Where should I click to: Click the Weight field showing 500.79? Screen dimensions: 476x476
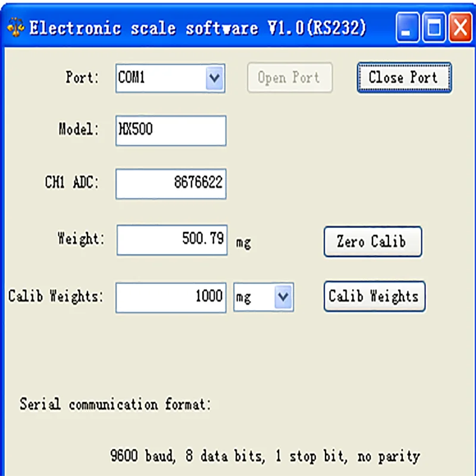coord(172,240)
